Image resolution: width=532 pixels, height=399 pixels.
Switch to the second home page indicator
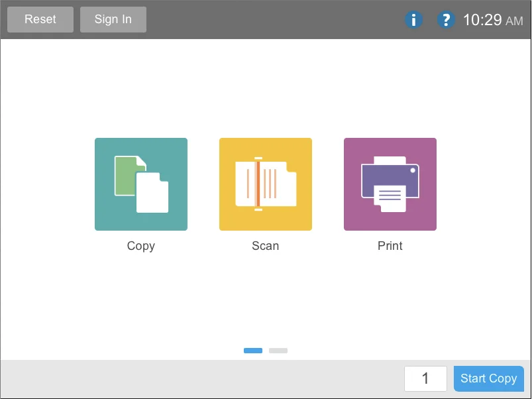pyautogui.click(x=278, y=351)
